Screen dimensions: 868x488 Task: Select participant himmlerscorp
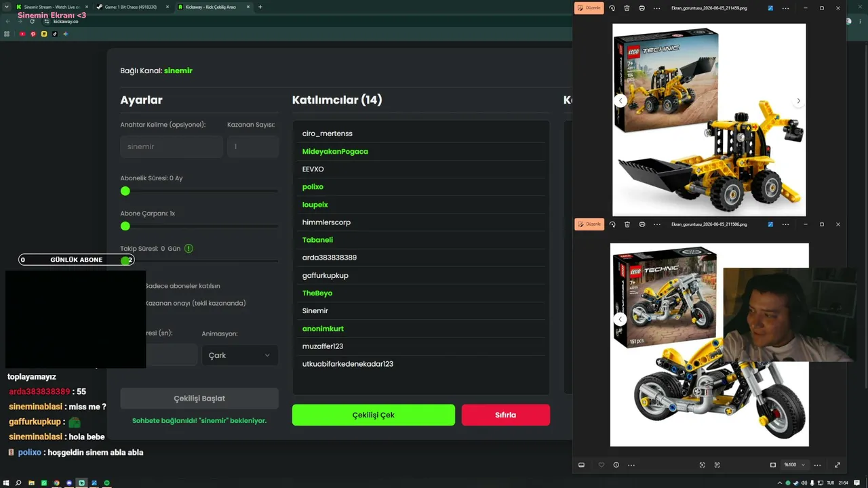click(x=421, y=222)
